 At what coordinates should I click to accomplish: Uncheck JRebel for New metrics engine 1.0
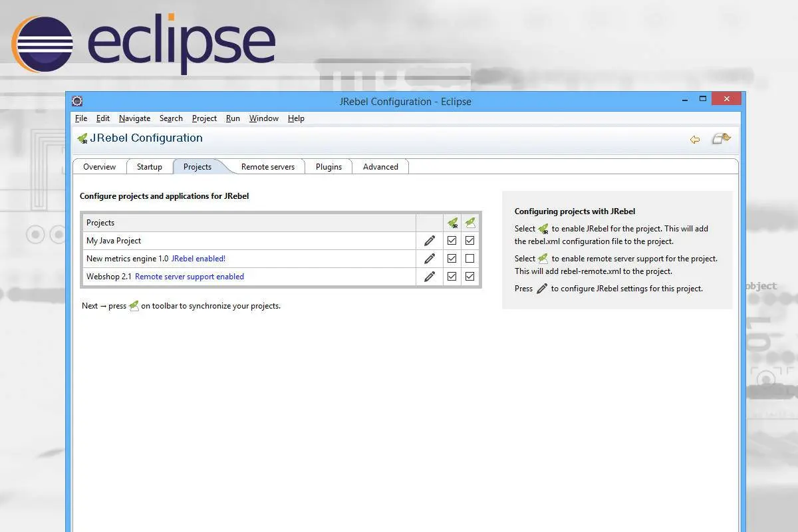452,259
